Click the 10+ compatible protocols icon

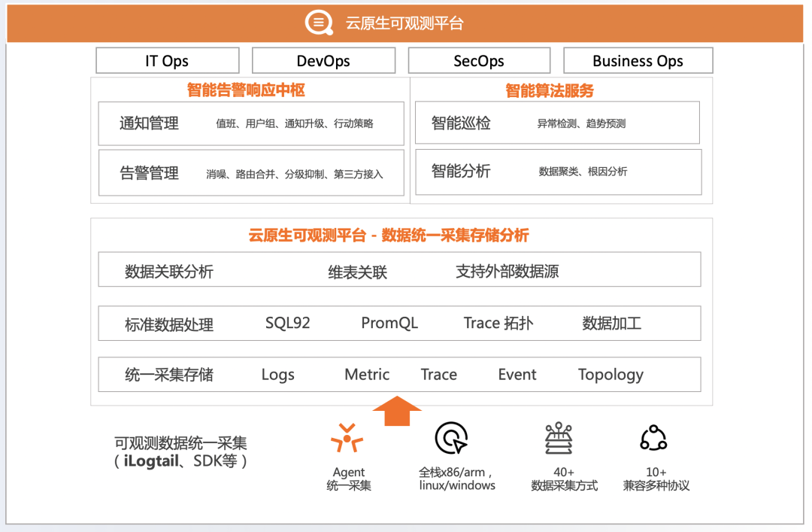point(653,438)
